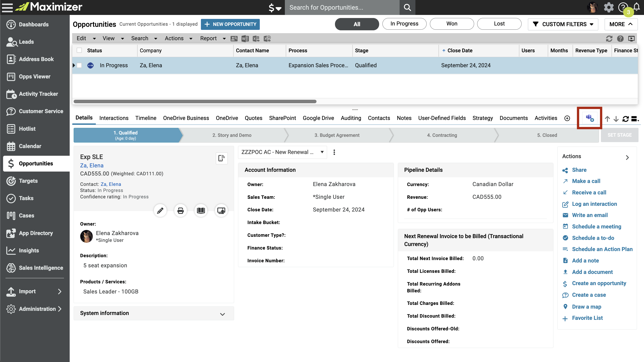This screenshot has height=362, width=644.
Task: Expand the System information section
Action: tap(153, 313)
